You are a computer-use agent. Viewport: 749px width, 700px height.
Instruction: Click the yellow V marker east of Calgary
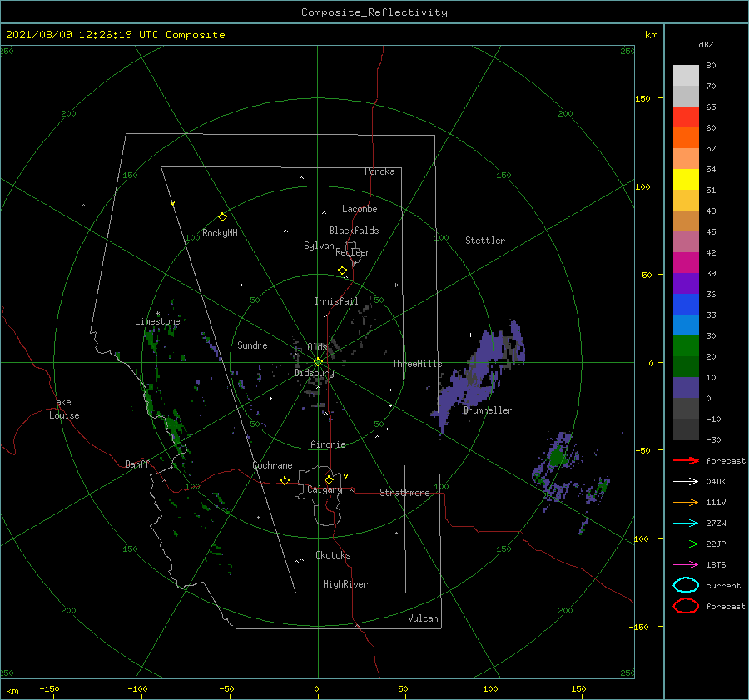tap(346, 476)
